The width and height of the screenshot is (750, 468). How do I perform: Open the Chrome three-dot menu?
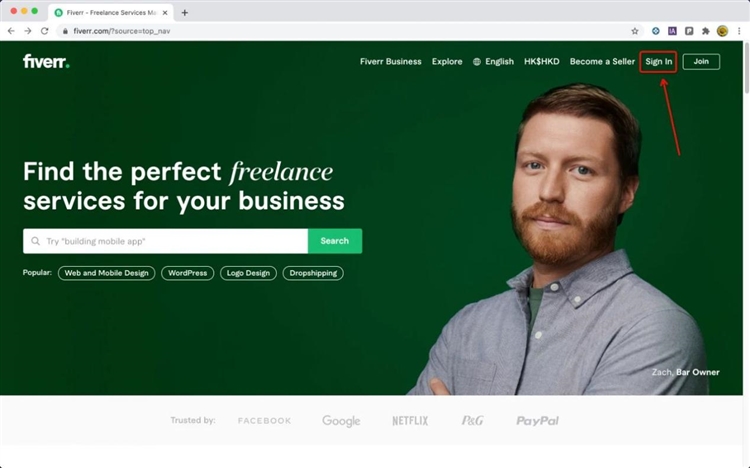tap(739, 31)
